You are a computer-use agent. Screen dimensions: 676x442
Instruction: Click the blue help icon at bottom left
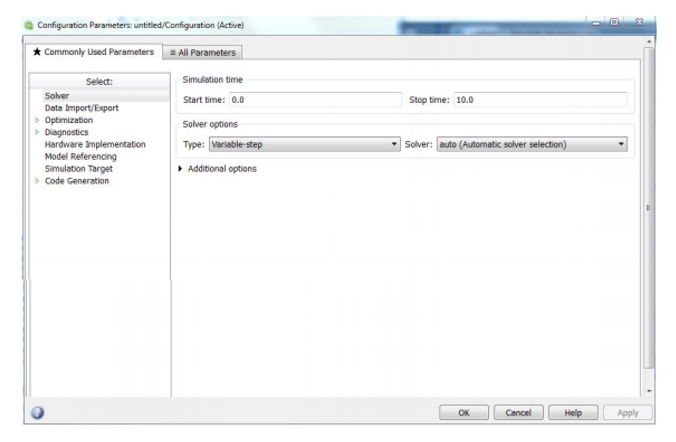tap(37, 412)
